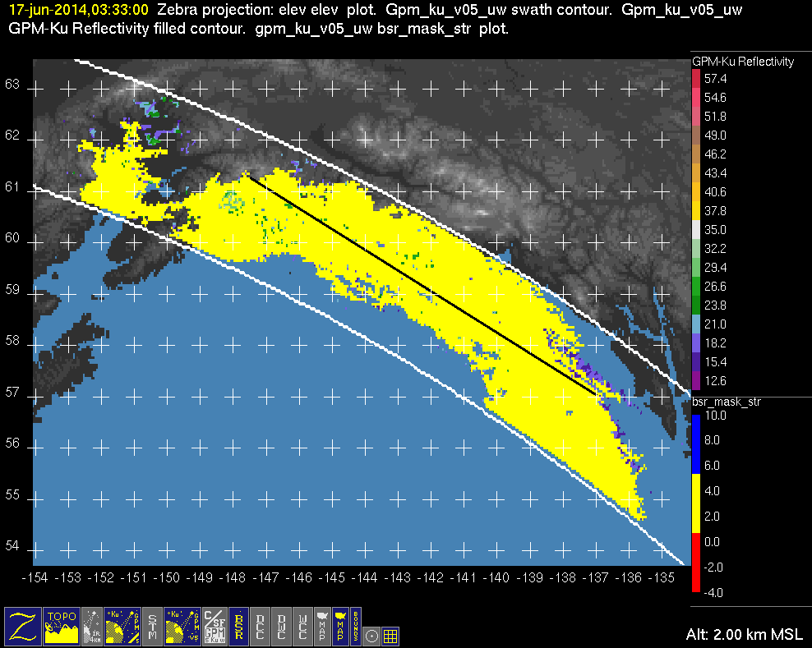Click the longitude label -147

click(265, 577)
